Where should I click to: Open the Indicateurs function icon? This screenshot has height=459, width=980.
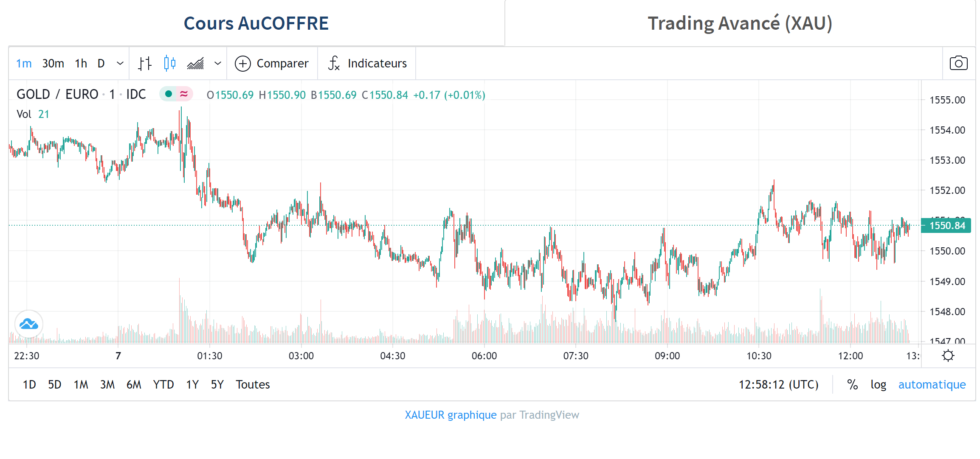click(x=334, y=64)
